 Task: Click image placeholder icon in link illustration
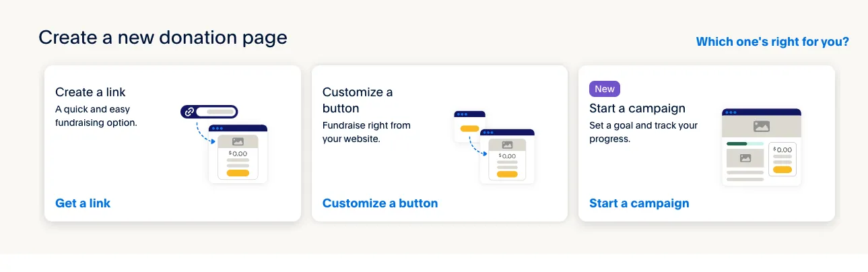pyautogui.click(x=238, y=141)
